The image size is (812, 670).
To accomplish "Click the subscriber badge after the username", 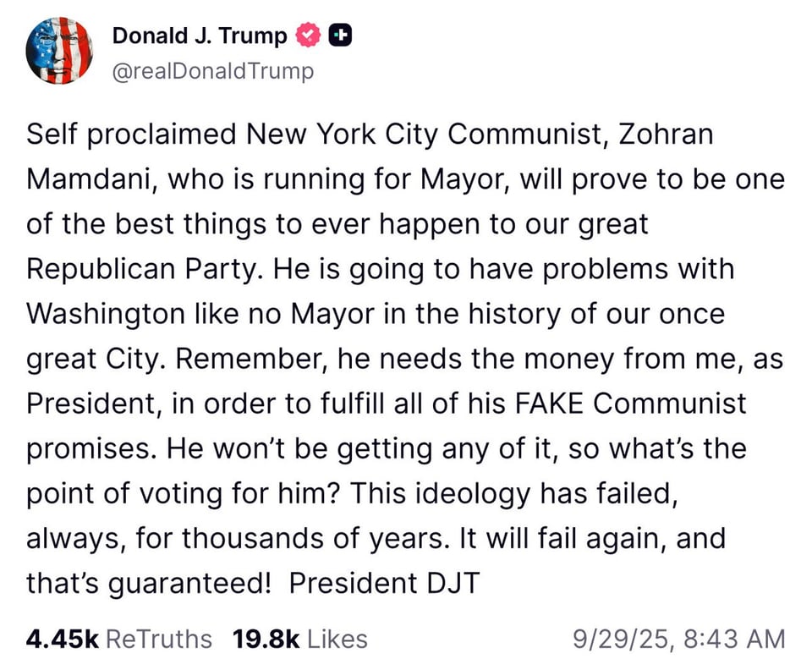I will click(x=338, y=35).
